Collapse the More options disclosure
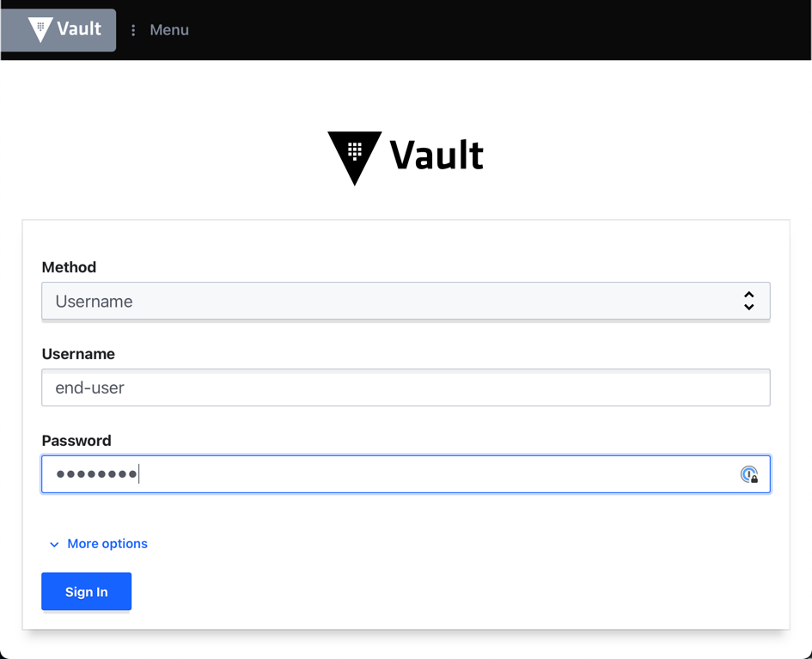The height and width of the screenshot is (659, 812). [107, 544]
